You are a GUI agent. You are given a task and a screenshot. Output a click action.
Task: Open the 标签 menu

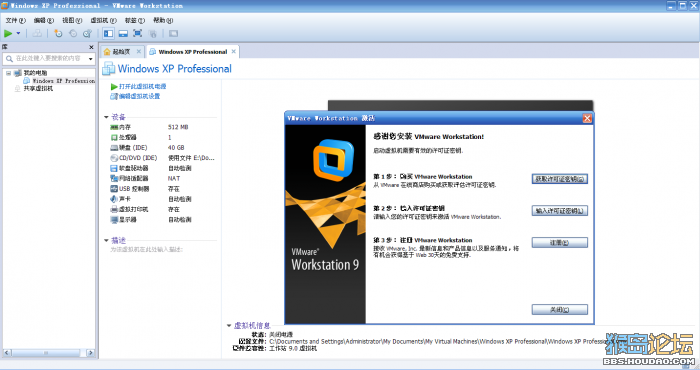point(135,21)
